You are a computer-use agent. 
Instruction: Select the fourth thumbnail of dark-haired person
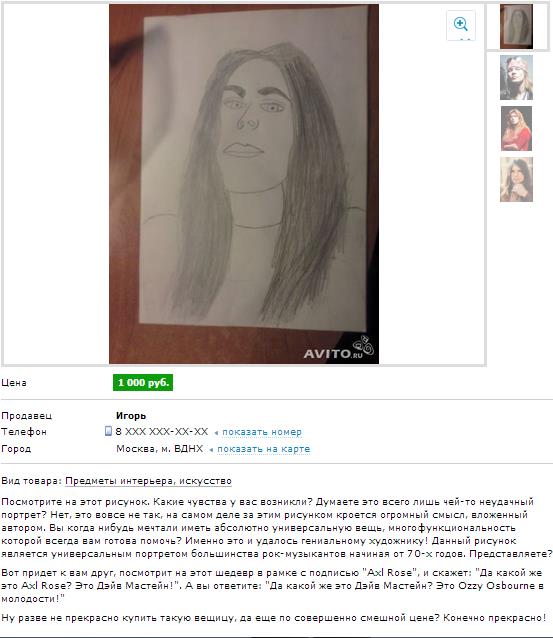click(x=516, y=179)
